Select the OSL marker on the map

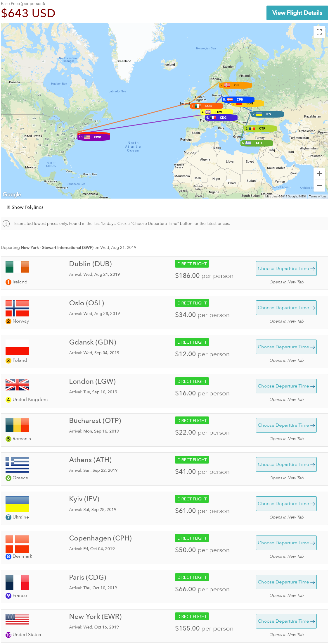tap(235, 85)
